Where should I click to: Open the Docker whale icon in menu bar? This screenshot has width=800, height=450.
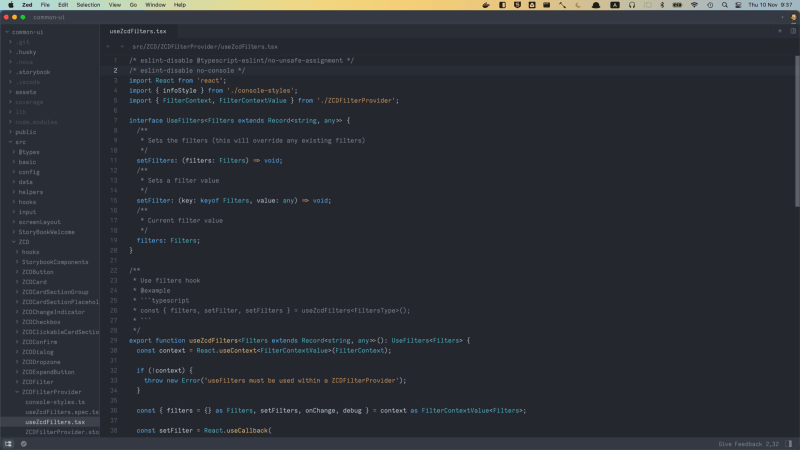486,5
